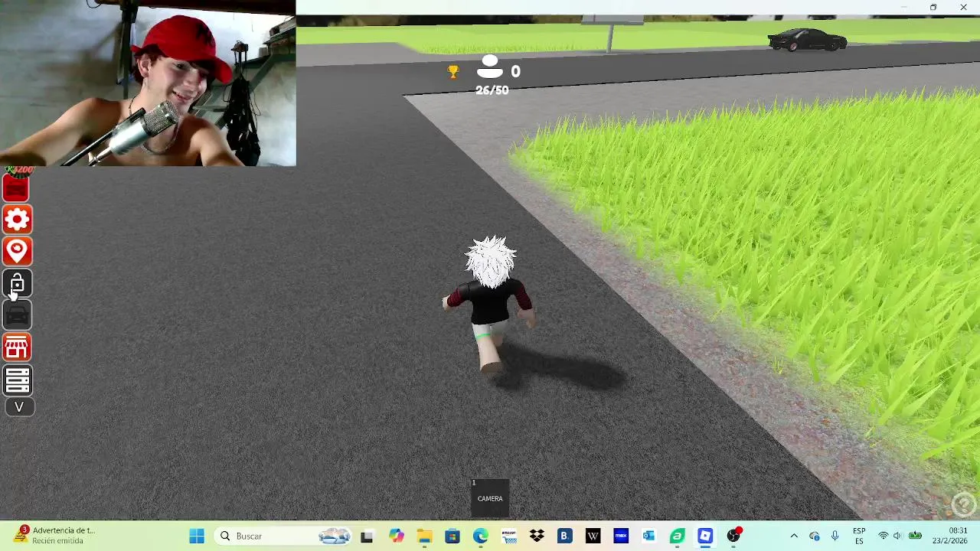Open Wi-Fi network tray icon
This screenshot has height=551, width=980.
(x=884, y=536)
